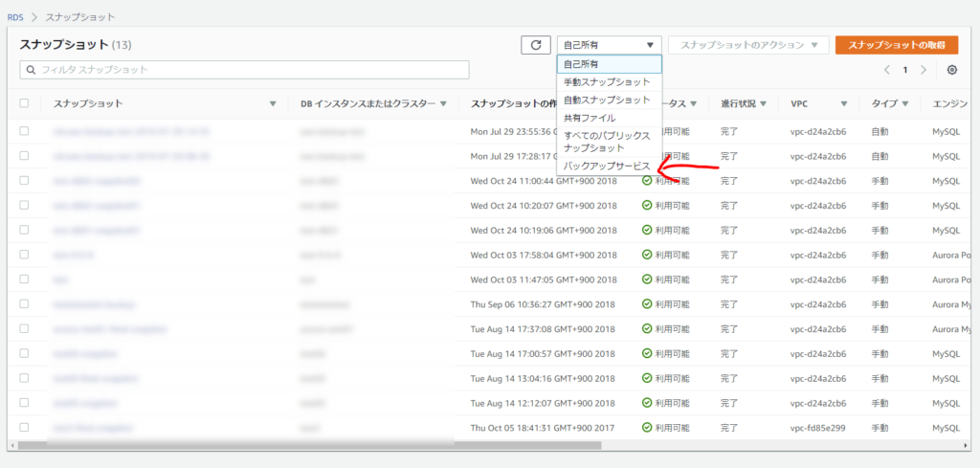Choose バックアップサービス from the dropdown list
This screenshot has height=468, width=980.
607,167
